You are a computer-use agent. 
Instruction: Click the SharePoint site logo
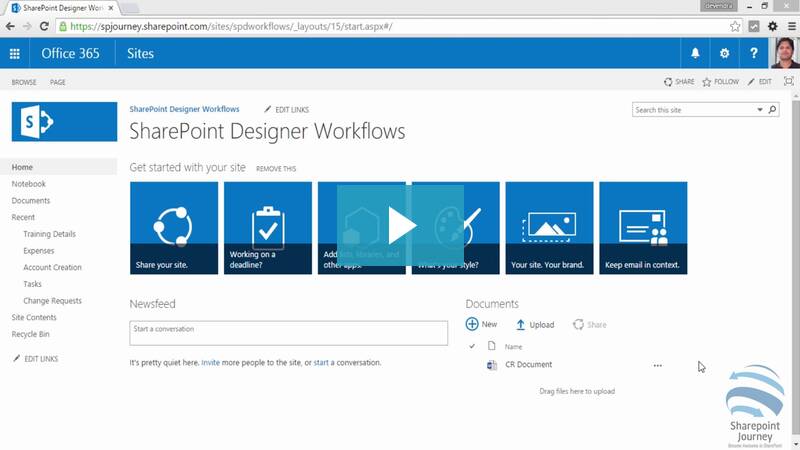click(x=64, y=121)
